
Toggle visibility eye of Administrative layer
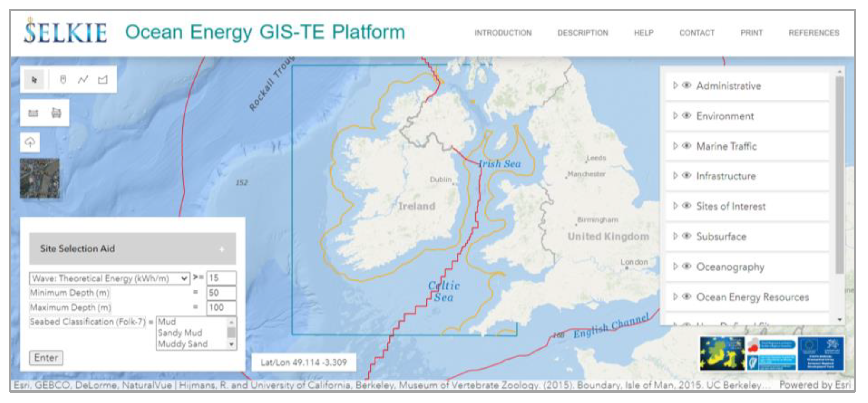click(x=686, y=85)
